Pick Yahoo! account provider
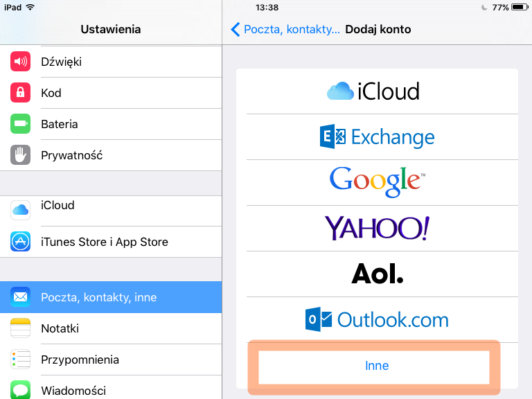The width and height of the screenshot is (532, 399). point(377,227)
